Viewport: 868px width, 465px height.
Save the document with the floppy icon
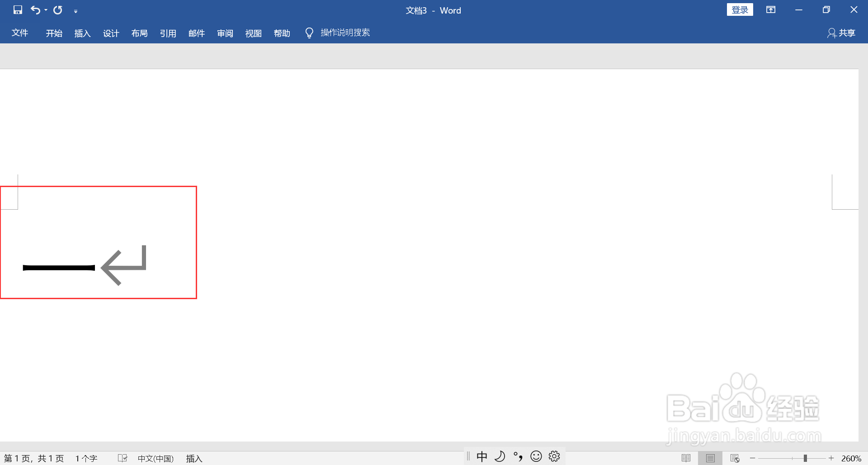[18, 10]
